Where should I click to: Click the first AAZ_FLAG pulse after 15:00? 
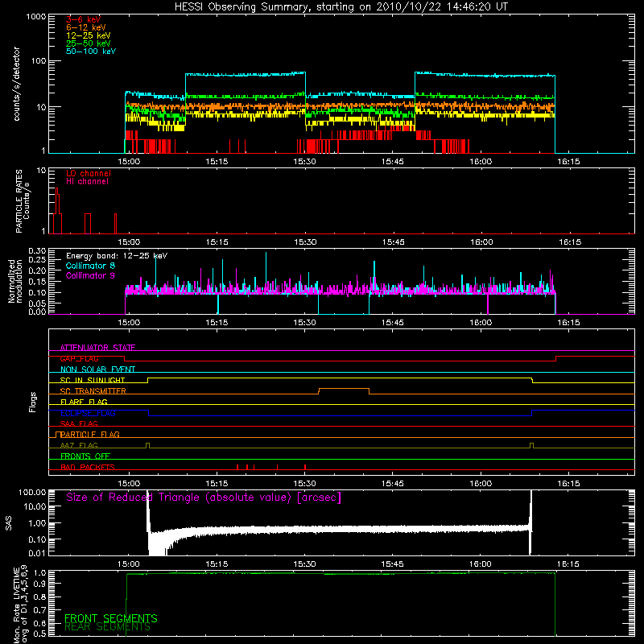click(x=148, y=445)
